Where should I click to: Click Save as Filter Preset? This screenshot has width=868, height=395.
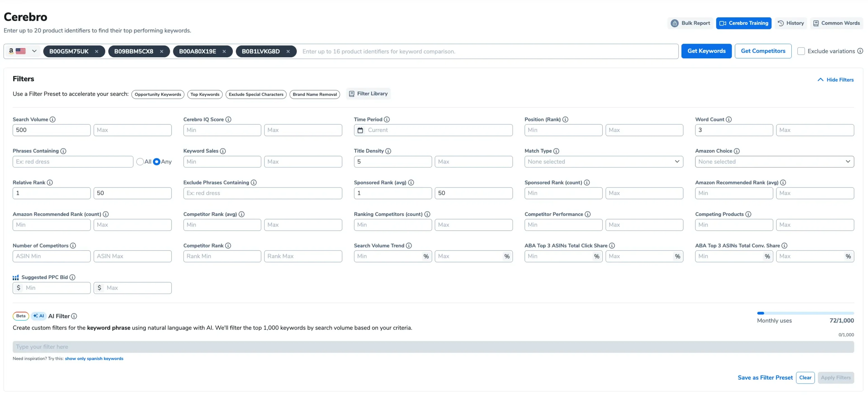765,378
